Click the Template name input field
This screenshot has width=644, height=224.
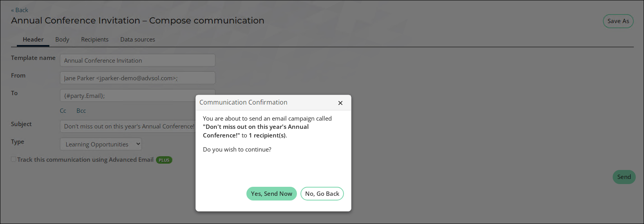pyautogui.click(x=137, y=60)
